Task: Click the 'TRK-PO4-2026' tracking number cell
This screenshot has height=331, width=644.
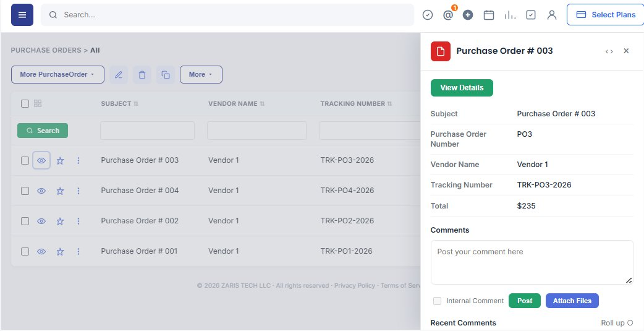Action: pos(347,191)
